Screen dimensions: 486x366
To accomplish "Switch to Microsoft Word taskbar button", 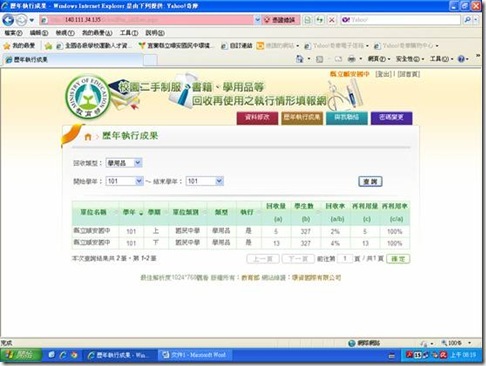I will pyautogui.click(x=195, y=355).
